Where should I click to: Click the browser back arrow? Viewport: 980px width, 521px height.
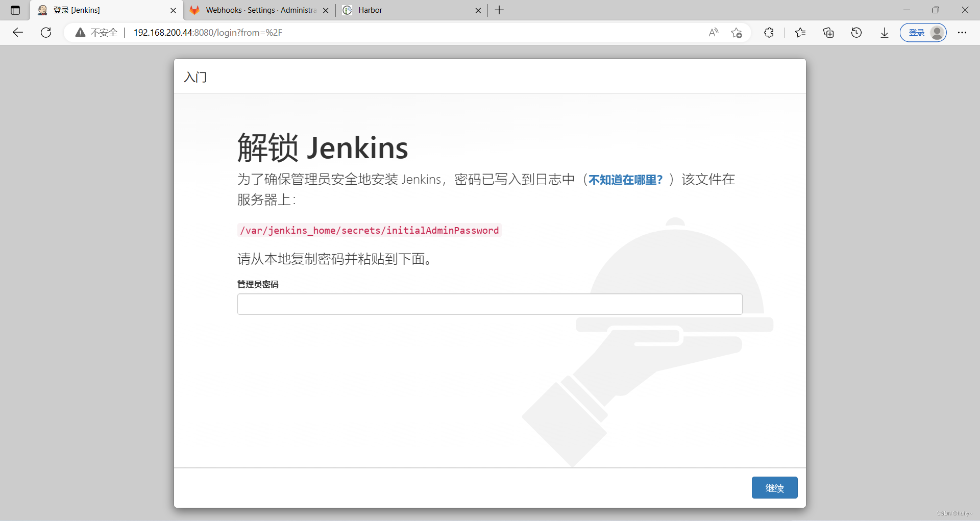(x=18, y=33)
